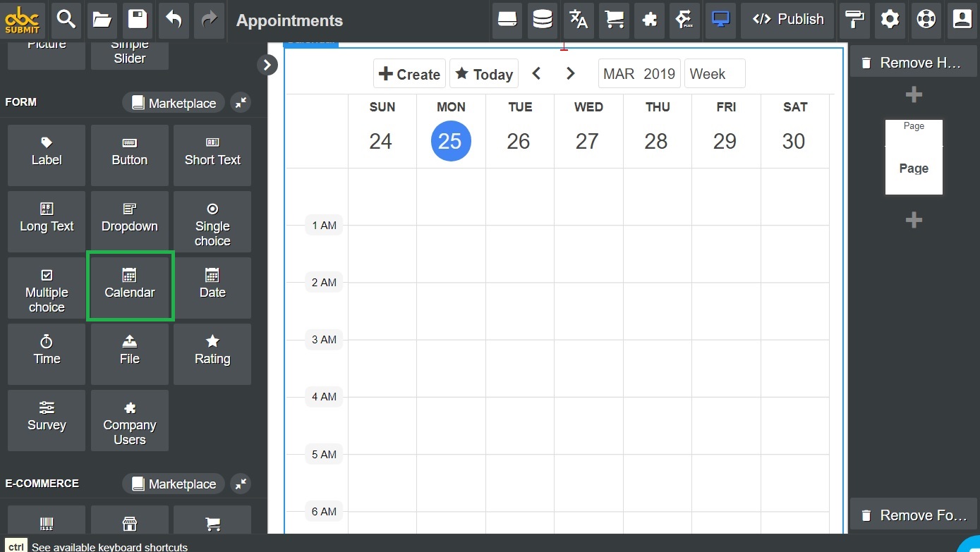Open the shopping cart payments icon
The width and height of the screenshot is (980, 552).
pyautogui.click(x=614, y=20)
